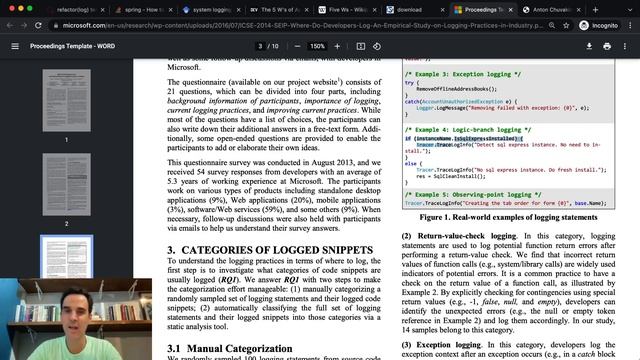Click the microsoft.com address bar

pyautogui.click(x=302, y=25)
